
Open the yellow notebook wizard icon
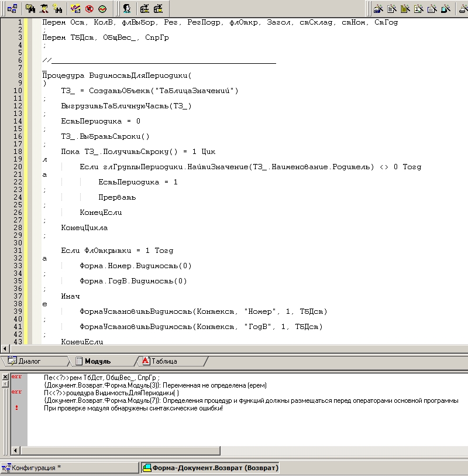[406, 9]
